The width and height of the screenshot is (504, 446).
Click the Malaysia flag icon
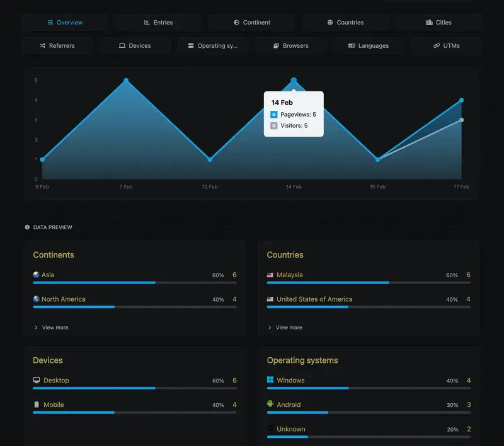tap(270, 275)
